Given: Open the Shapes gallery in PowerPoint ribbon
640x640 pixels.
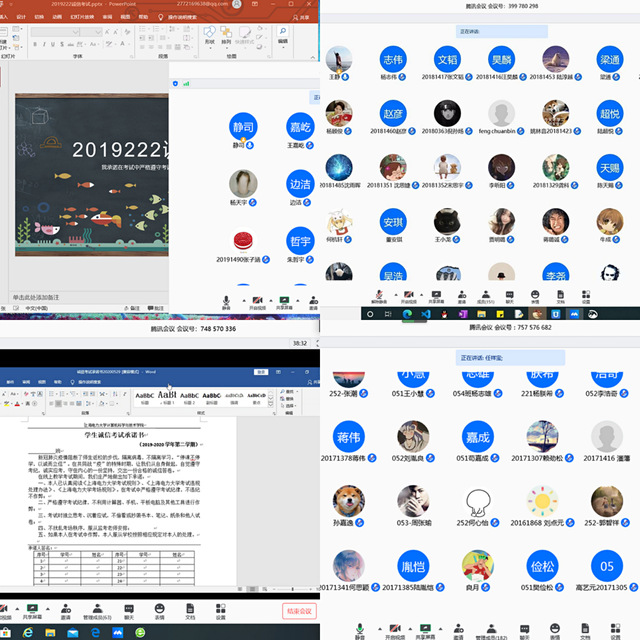Looking at the screenshot, I should click(209, 35).
